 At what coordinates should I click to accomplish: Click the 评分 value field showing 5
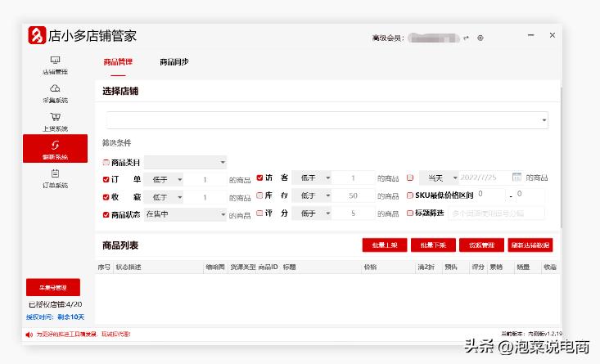coord(353,213)
